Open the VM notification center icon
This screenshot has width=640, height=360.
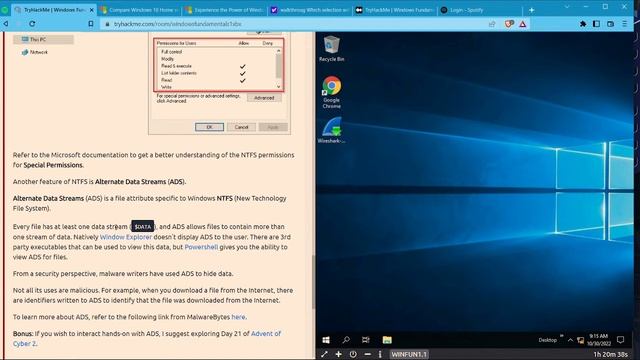click(620, 340)
